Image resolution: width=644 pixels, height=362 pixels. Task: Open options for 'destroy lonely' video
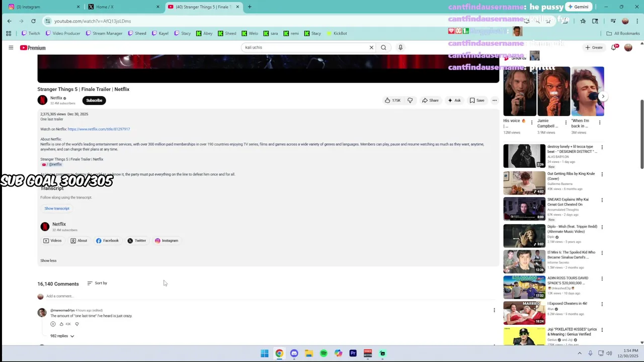coord(602,147)
